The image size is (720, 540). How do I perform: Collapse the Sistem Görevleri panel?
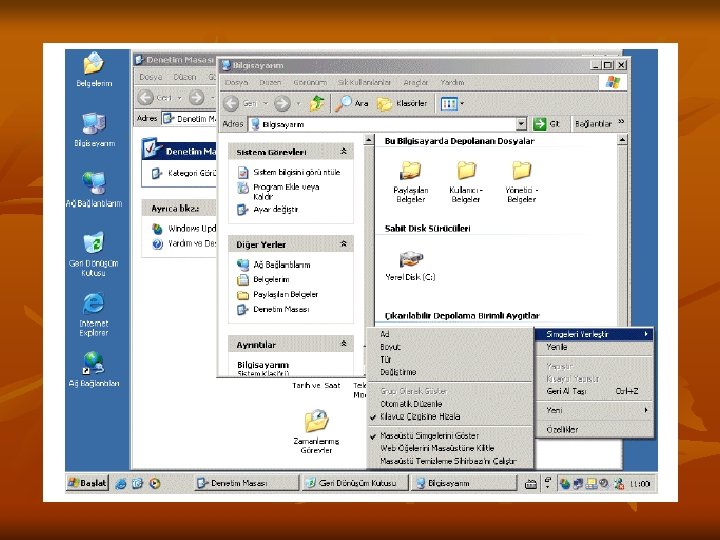[x=343, y=151]
